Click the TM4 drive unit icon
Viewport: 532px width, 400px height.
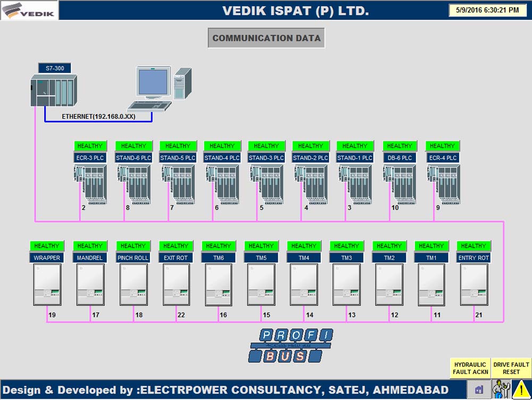(x=304, y=285)
